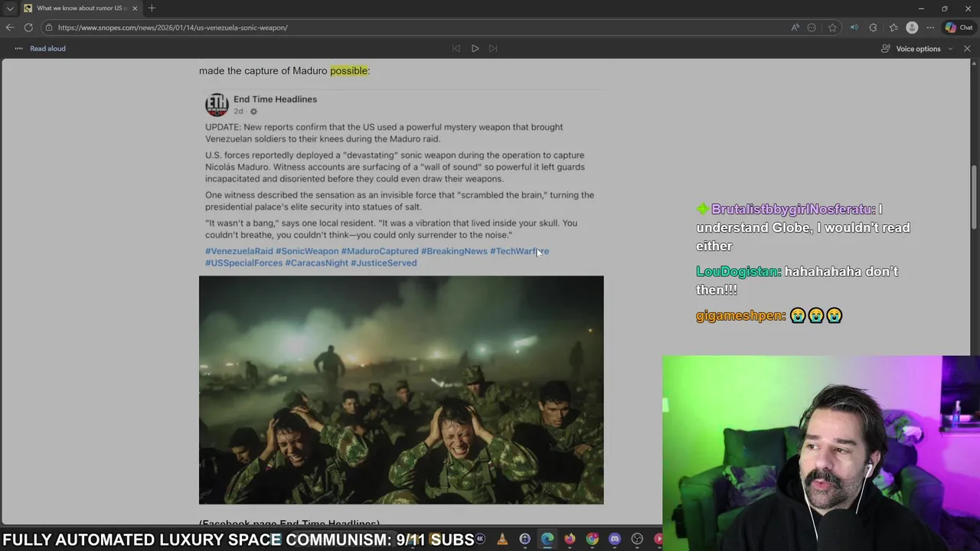The width and height of the screenshot is (980, 551).
Task: Click the End Time Headlines profile logo
Action: 217,105
